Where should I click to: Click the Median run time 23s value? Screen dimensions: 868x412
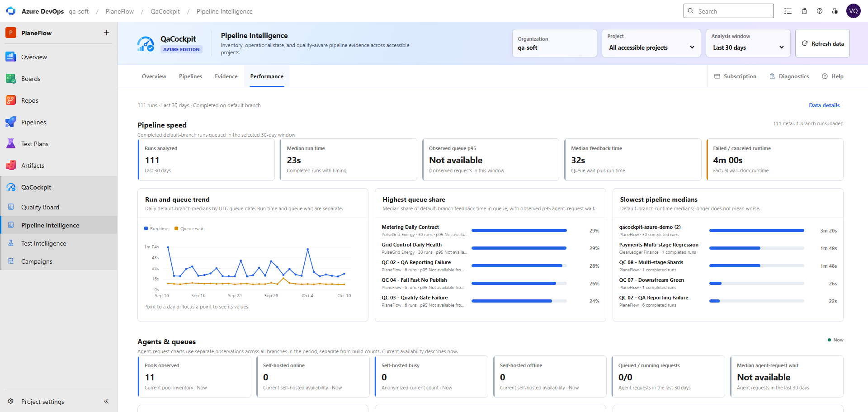[x=294, y=160]
